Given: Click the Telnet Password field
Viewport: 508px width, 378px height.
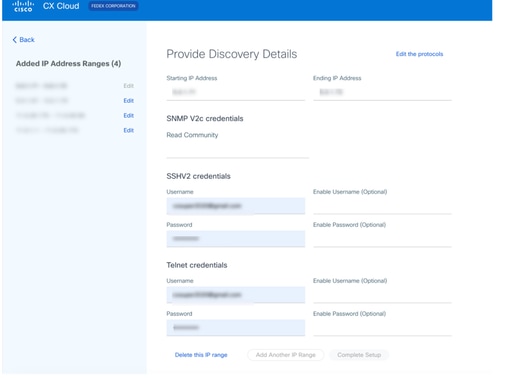Looking at the screenshot, I should [x=236, y=328].
